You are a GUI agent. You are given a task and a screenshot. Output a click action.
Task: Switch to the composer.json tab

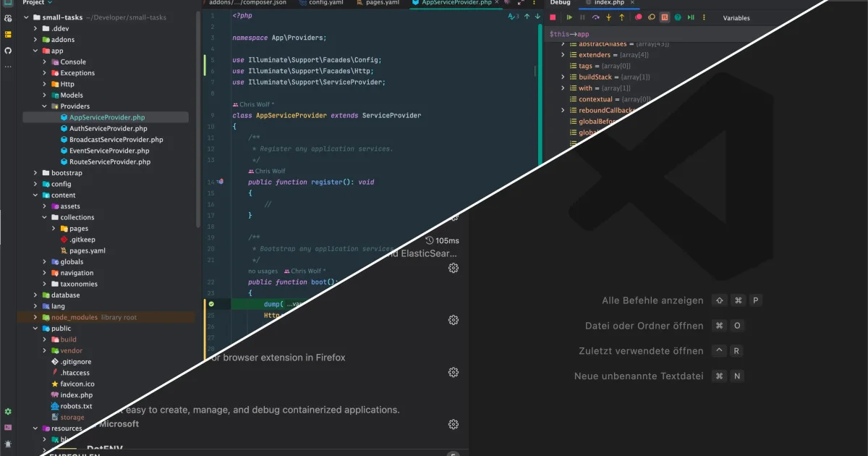point(246,3)
